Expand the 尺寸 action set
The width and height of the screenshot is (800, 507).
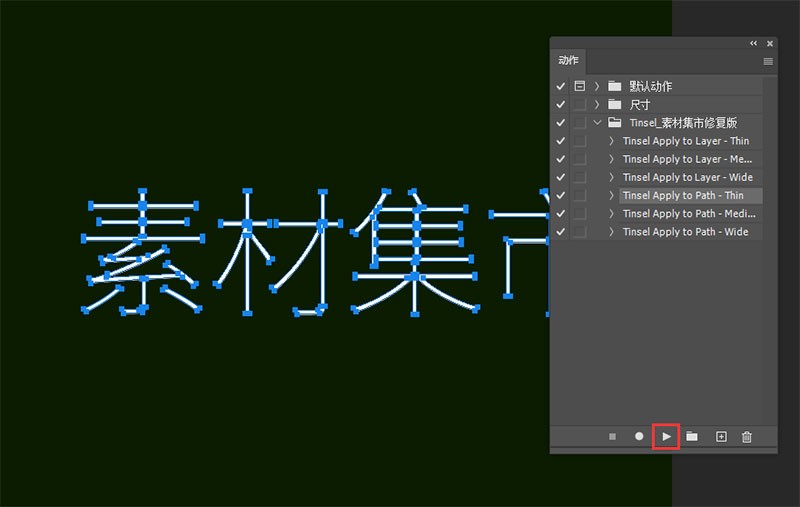(x=597, y=105)
